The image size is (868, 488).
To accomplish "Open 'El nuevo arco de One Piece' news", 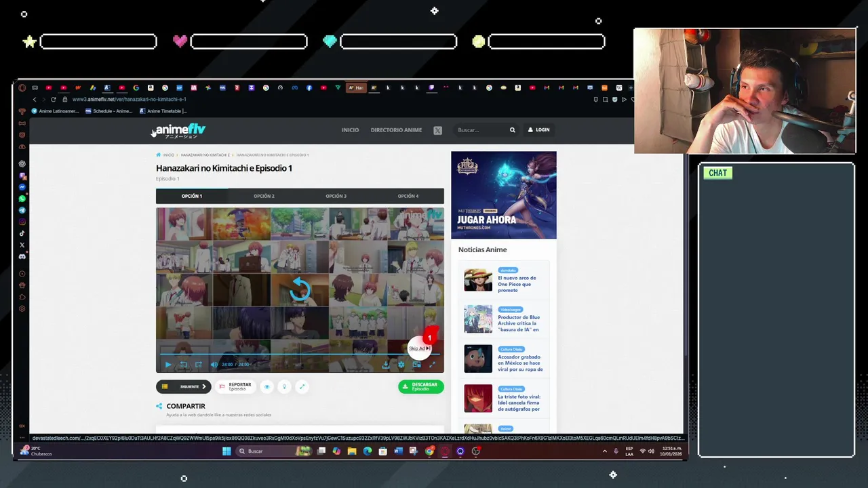I will [x=517, y=284].
